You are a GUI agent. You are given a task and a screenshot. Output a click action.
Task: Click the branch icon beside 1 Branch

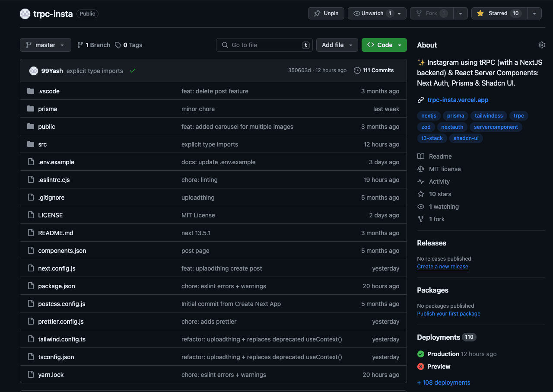pos(80,45)
